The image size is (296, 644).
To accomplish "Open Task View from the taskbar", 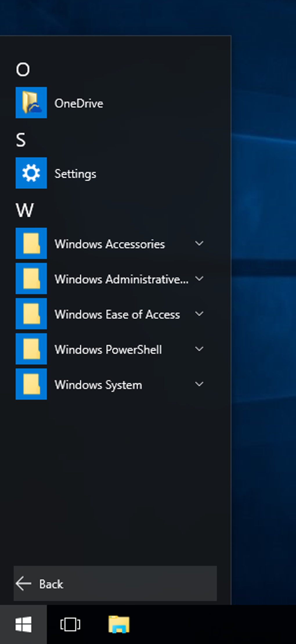I will pos(70,624).
